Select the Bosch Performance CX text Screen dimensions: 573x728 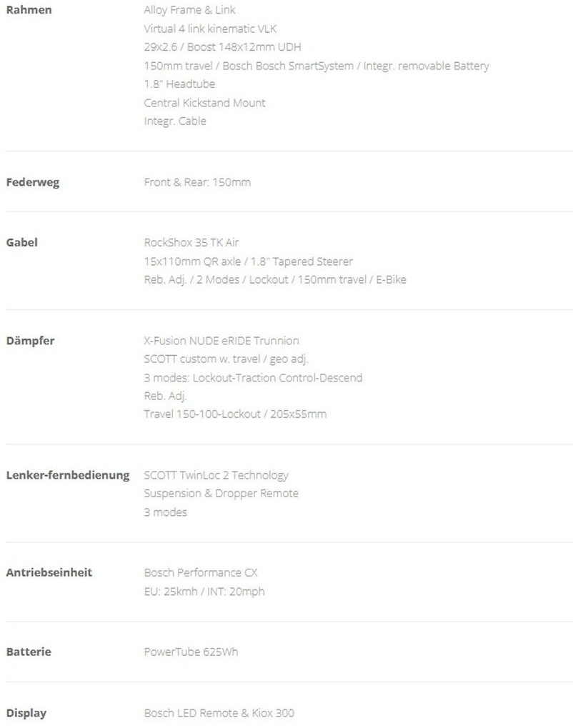click(x=201, y=573)
